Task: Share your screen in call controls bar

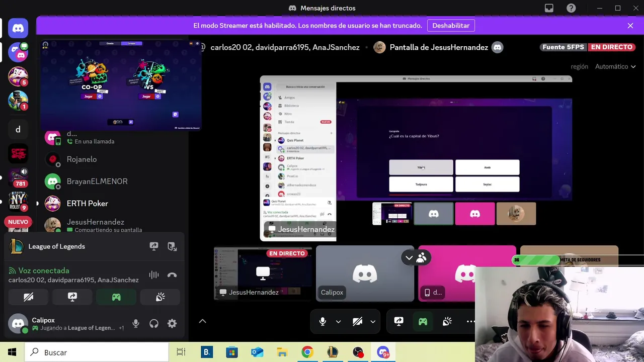Action: [398, 321]
